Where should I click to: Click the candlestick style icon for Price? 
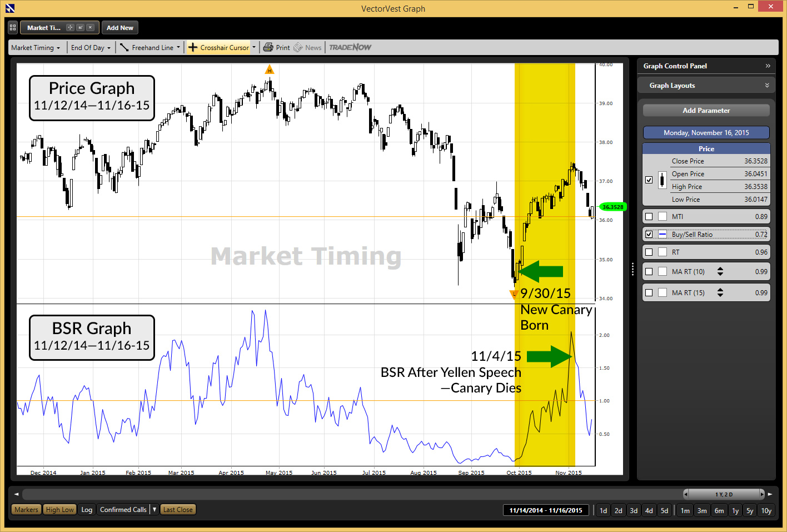[x=663, y=180]
